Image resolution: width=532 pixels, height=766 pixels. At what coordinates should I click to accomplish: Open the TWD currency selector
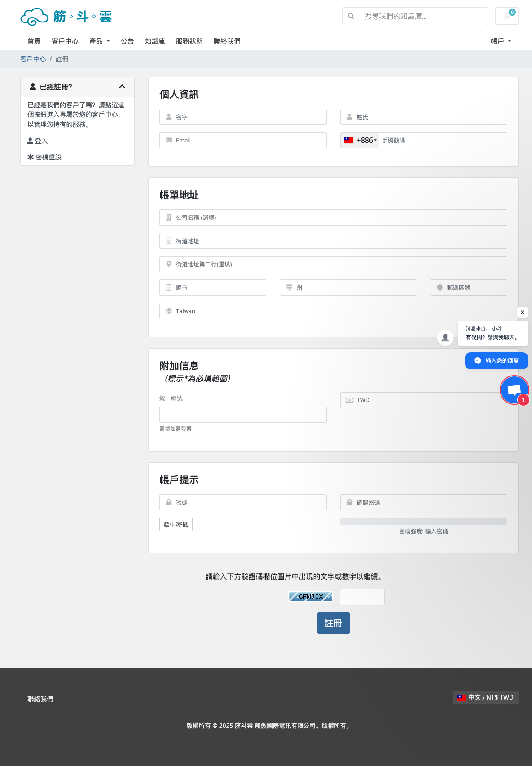click(423, 400)
